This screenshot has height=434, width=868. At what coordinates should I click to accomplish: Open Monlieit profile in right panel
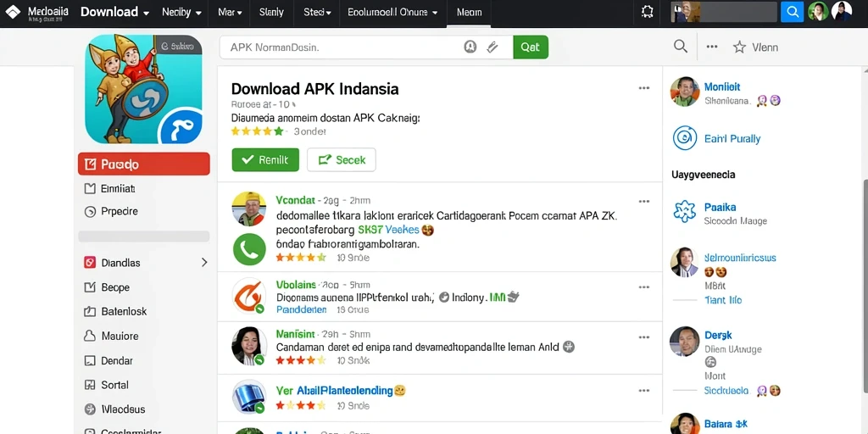pyautogui.click(x=722, y=87)
